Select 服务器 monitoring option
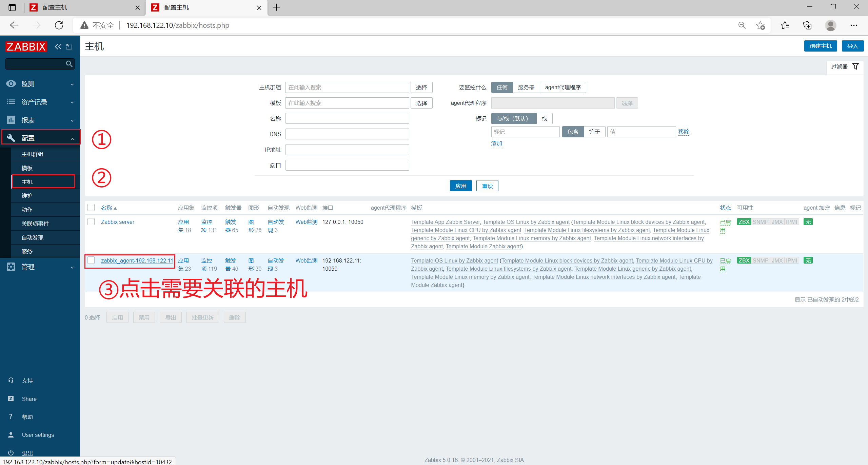 pos(526,87)
